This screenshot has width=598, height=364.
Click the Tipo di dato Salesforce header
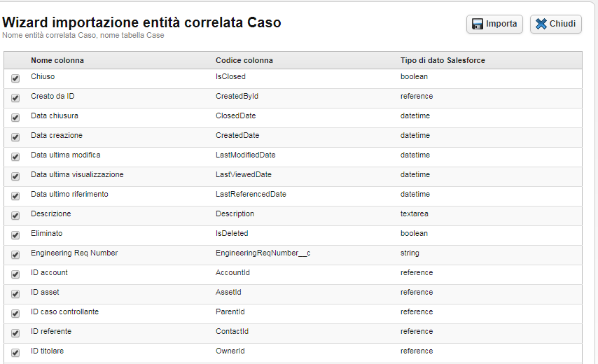coord(443,60)
